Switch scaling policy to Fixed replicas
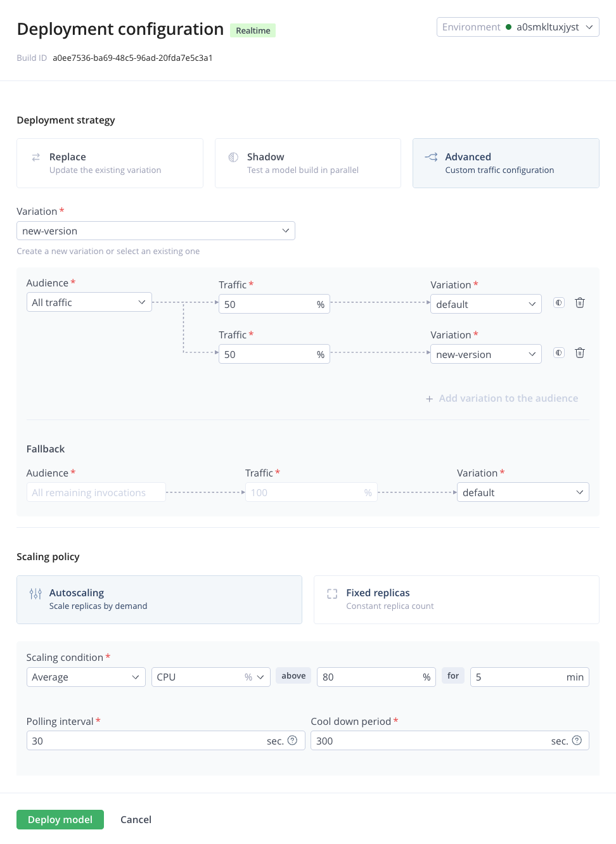The width and height of the screenshot is (616, 844). 456,599
